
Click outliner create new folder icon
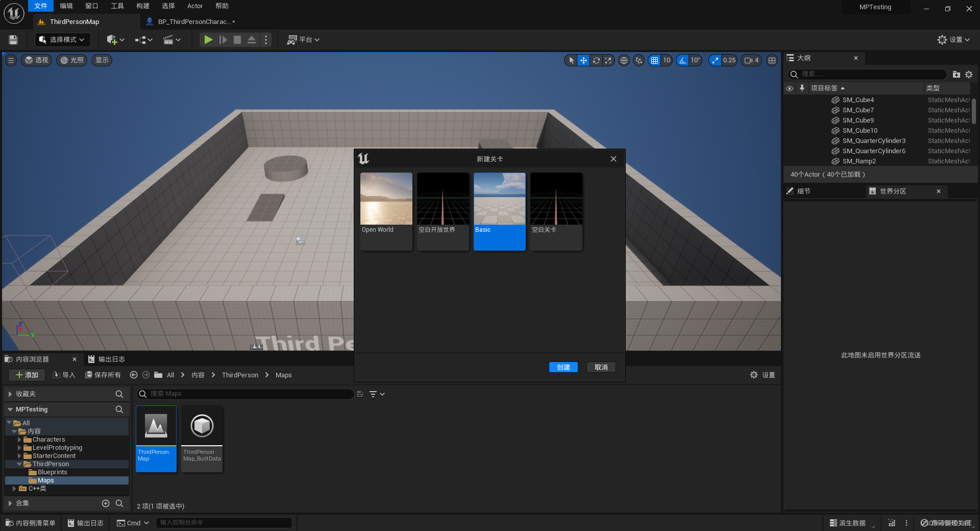pyautogui.click(x=957, y=74)
